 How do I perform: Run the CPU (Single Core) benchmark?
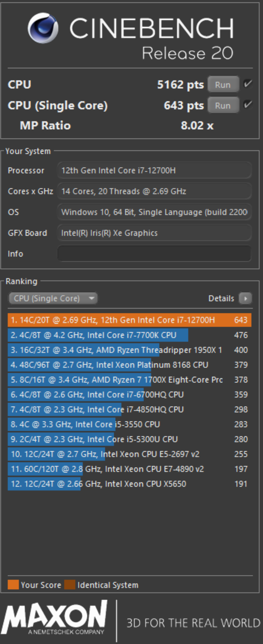[x=223, y=105]
